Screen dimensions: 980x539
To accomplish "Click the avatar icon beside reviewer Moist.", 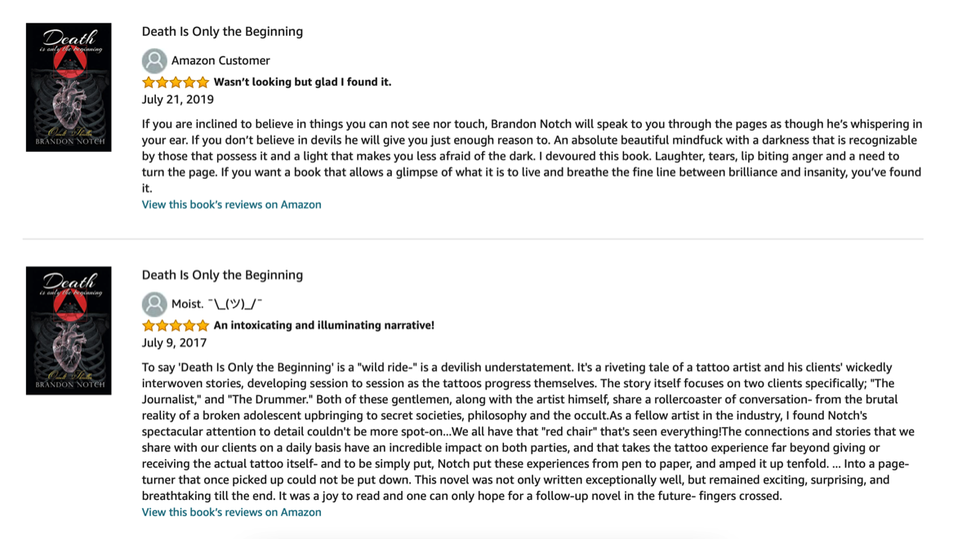I will click(154, 305).
